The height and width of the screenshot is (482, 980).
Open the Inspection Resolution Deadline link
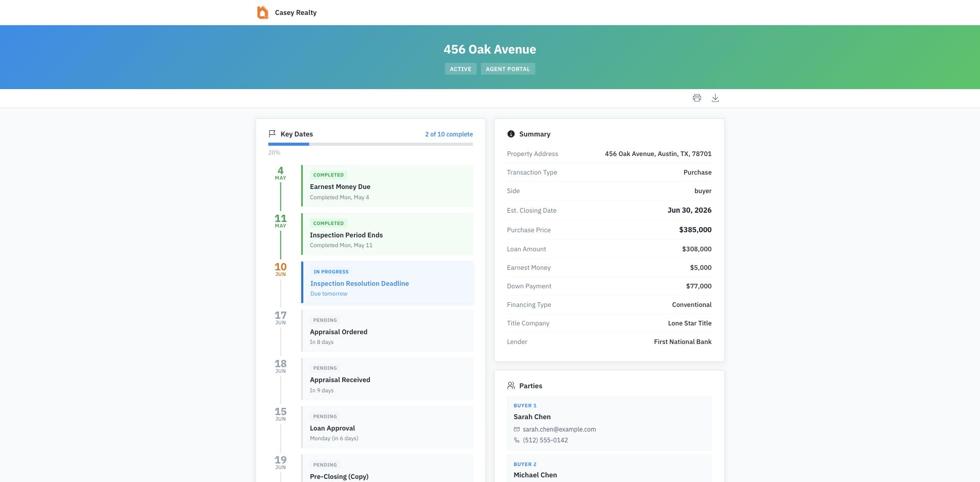point(360,283)
